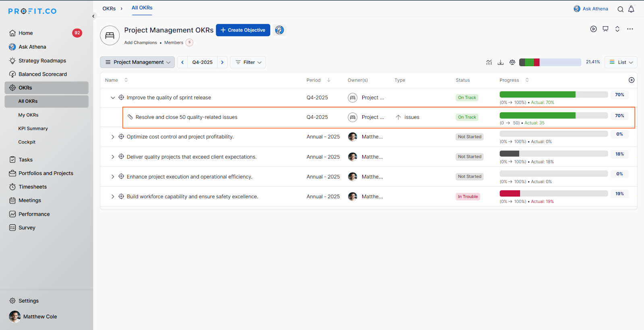Sort by the Name column arrows
This screenshot has width=644, height=330.
click(126, 80)
